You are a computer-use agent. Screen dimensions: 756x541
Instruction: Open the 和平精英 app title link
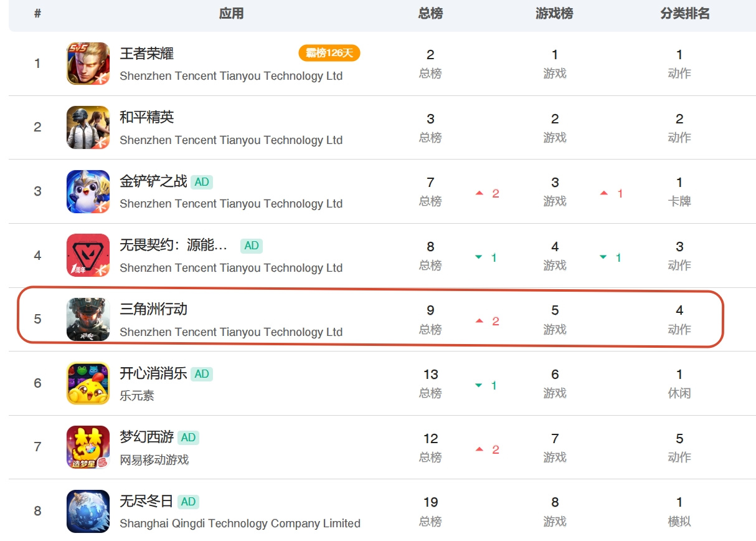pyautogui.click(x=147, y=117)
